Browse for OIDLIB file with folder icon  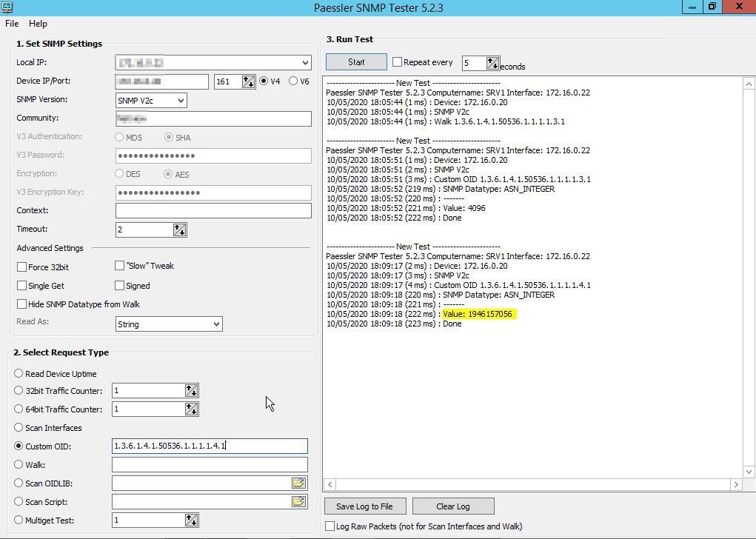point(298,483)
